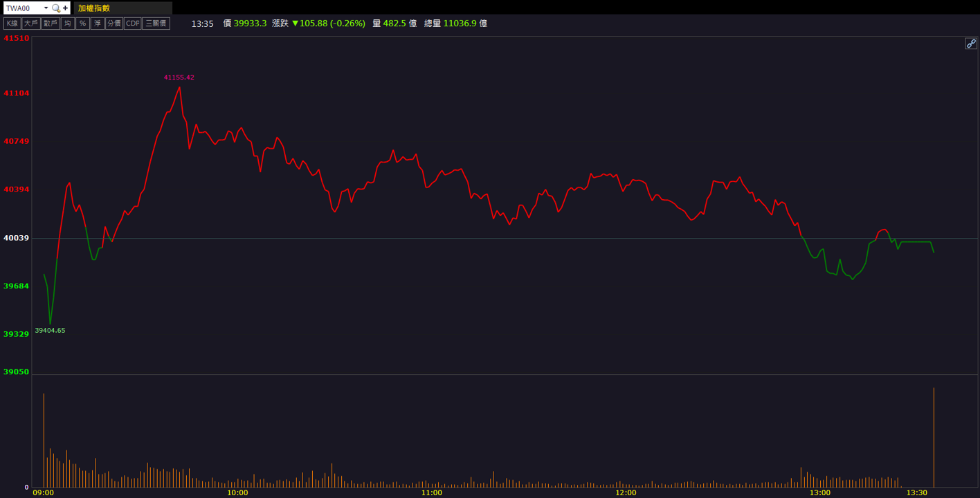Click the 10:00 time axis label
This screenshot has width=980, height=498.
click(237, 492)
